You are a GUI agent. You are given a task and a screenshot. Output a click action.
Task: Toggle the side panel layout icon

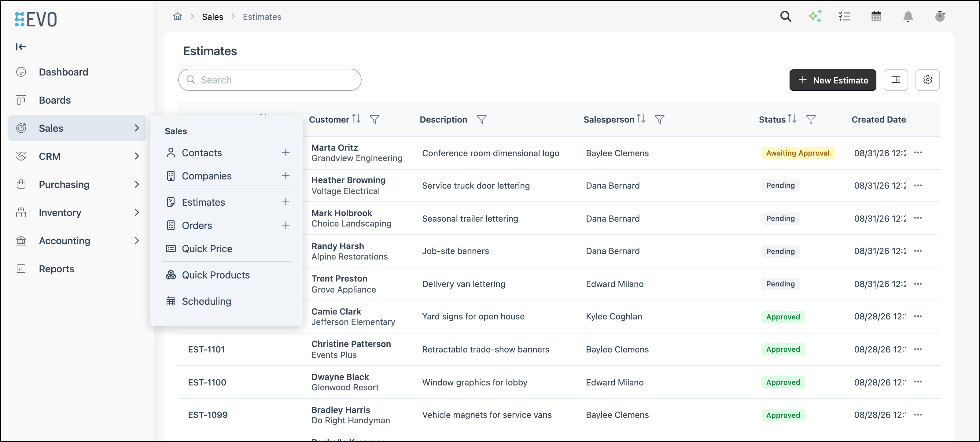coord(896,80)
